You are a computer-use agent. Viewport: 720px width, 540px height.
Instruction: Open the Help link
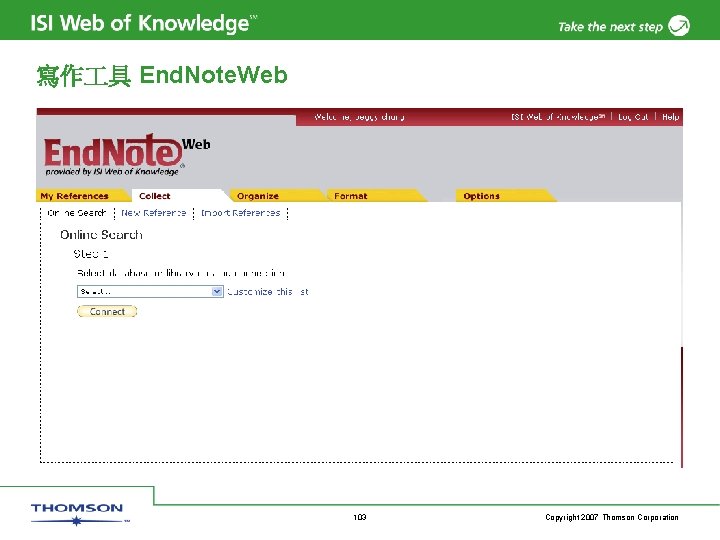tap(670, 117)
